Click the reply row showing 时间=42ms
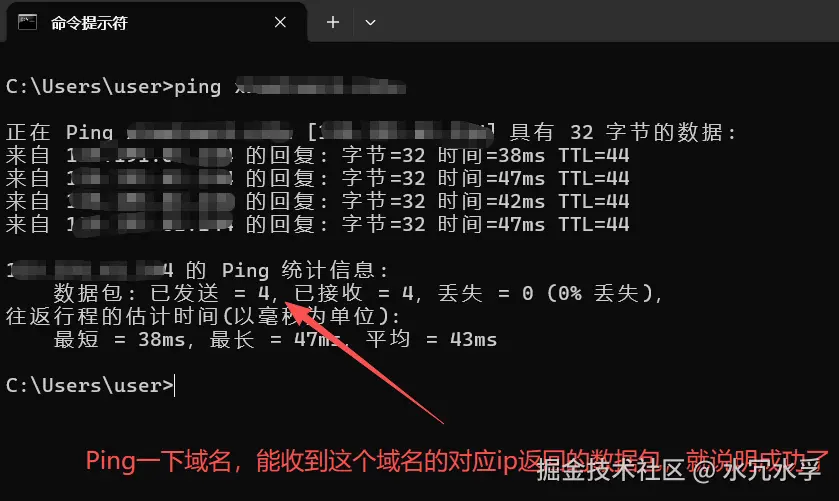Viewport: 839px width, 501px height. click(x=317, y=202)
